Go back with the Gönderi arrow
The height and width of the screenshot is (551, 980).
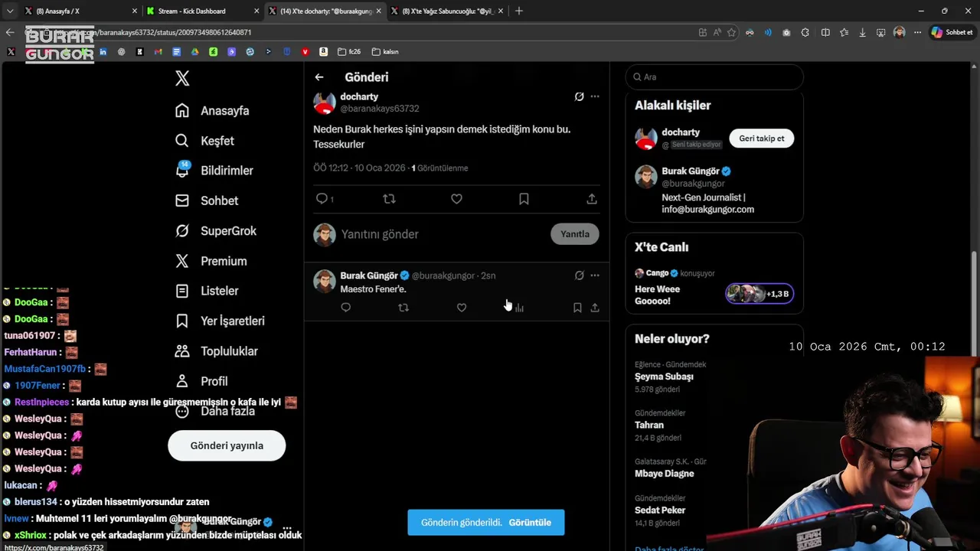[319, 77]
